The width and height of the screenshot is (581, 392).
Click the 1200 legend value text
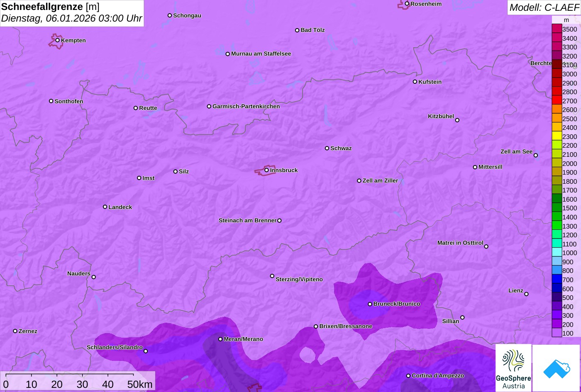569,235
